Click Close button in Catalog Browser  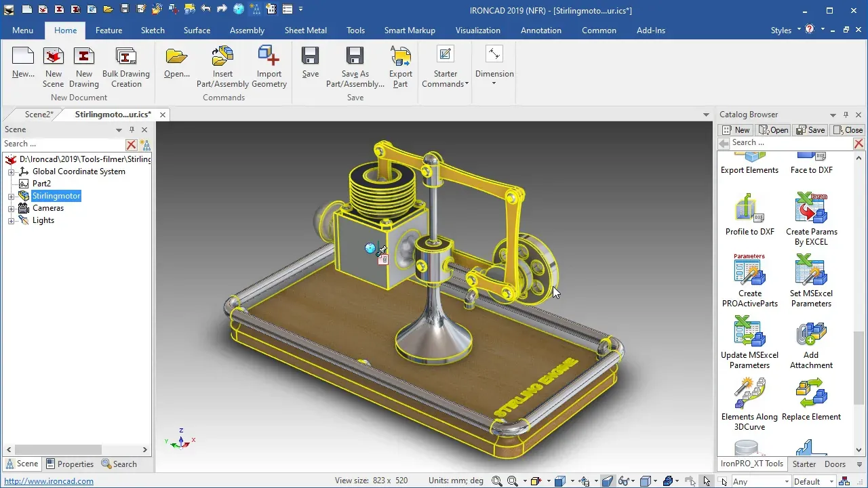848,130
